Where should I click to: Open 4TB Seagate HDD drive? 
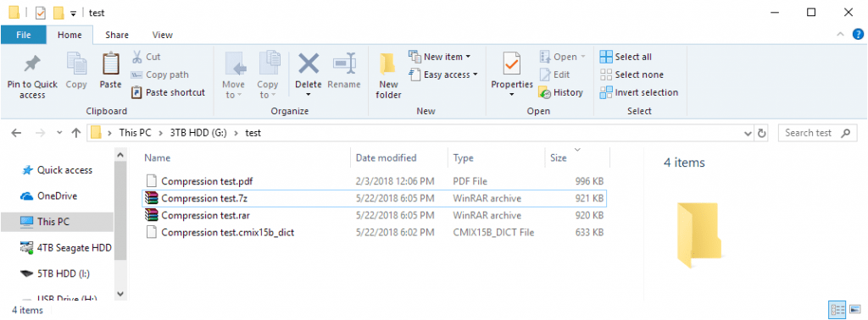pos(65,247)
